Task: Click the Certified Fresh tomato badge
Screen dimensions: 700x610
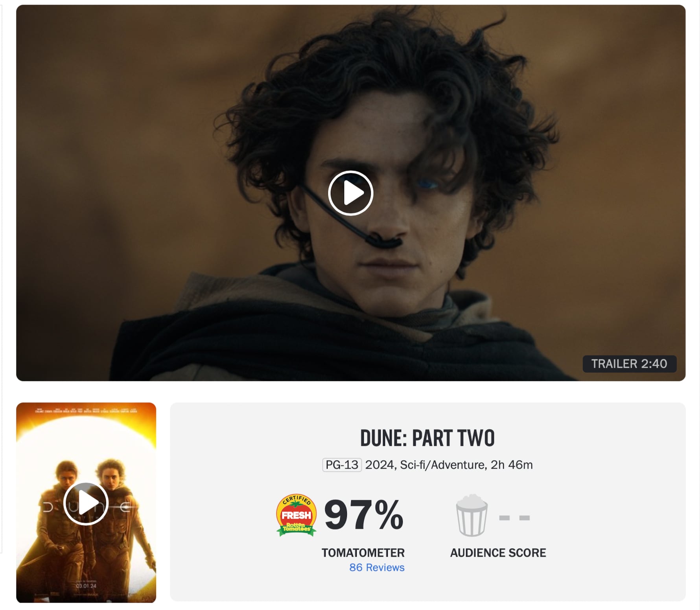Action: click(297, 515)
